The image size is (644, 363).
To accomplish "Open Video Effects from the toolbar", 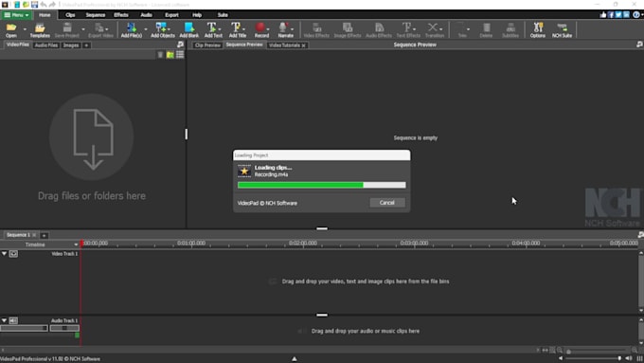I will (316, 30).
